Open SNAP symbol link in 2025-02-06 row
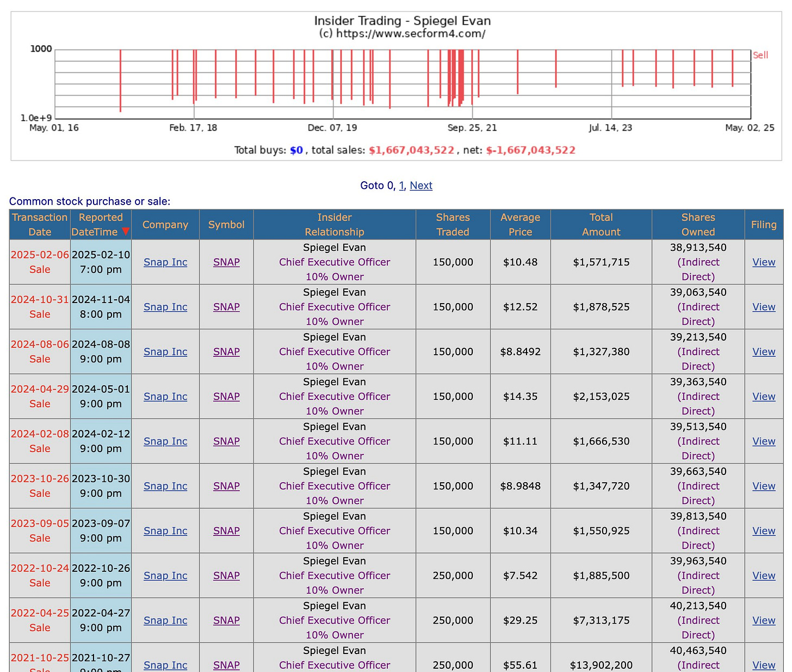Screen dimensions: 792x672 226,262
